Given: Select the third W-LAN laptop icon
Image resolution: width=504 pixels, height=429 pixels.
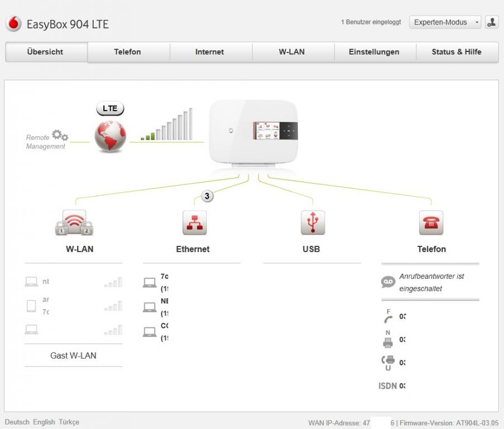Looking at the screenshot, I should [31, 330].
